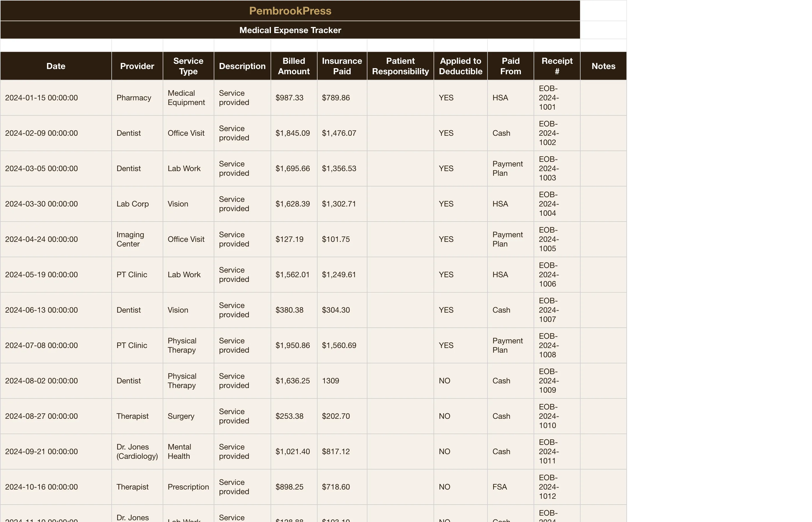
Task: Select the Date column header
Action: 56,66
